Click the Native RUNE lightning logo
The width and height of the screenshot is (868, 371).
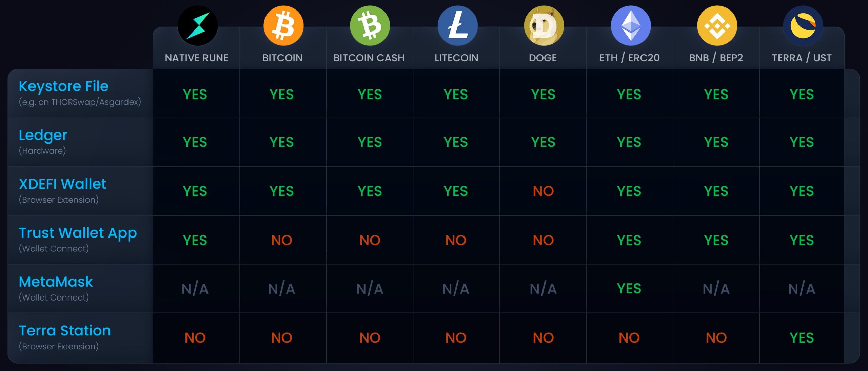pos(198,26)
